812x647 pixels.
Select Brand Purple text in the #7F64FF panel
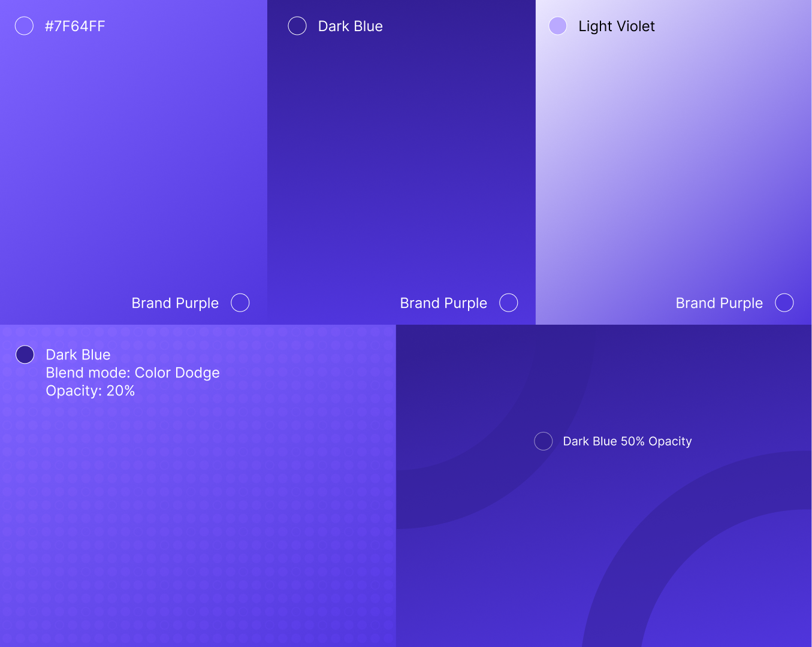[x=175, y=303]
